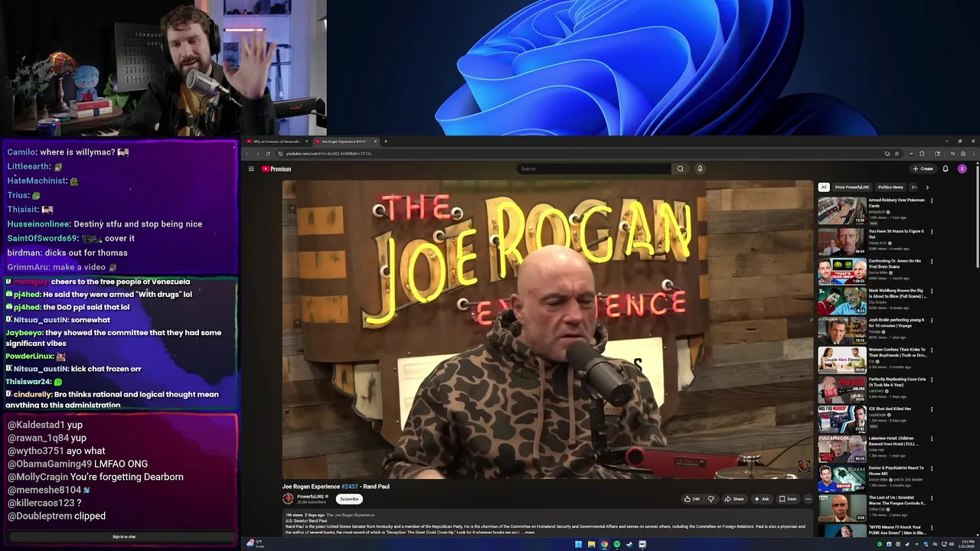Open PowerfulJRE channel avatar
This screenshot has height=551, width=980.
(288, 498)
